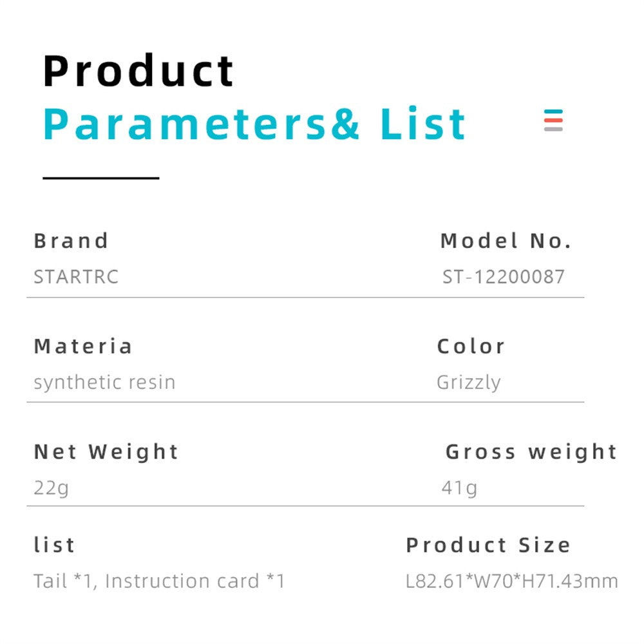Click the STARTRC brand value
Screen dimensions: 644x644
coord(76,277)
